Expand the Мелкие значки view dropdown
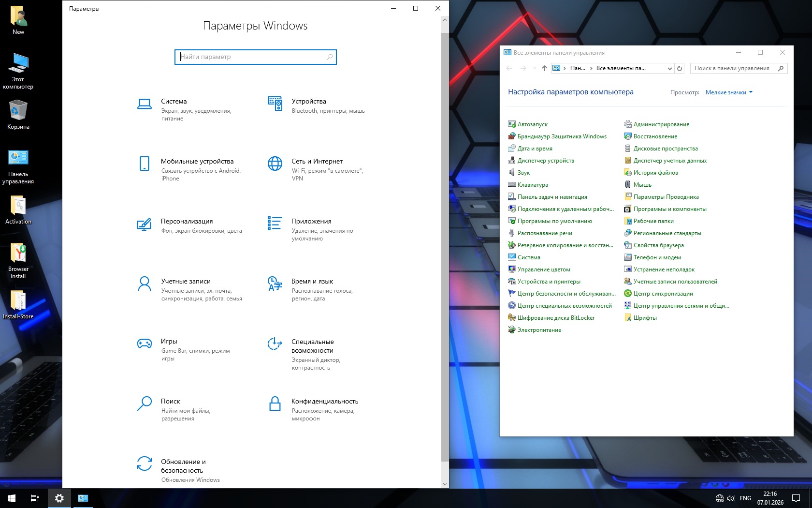Viewport: 812px width, 508px height. tap(729, 92)
